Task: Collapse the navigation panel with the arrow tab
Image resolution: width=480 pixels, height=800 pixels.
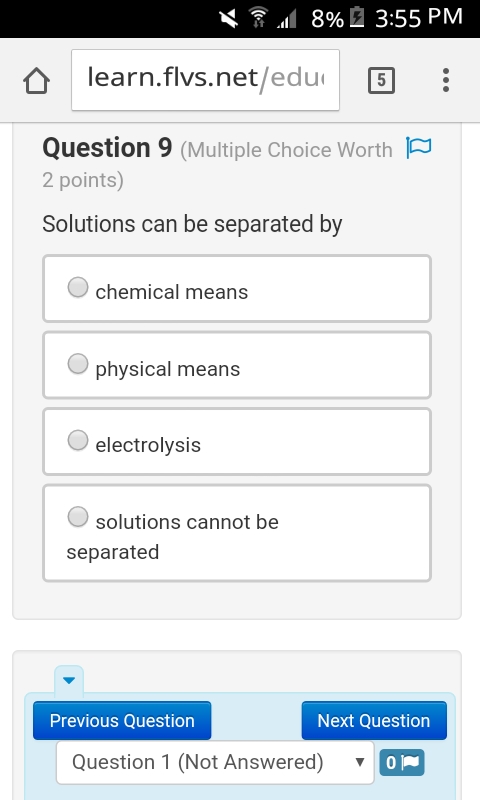Action: pos(69,680)
